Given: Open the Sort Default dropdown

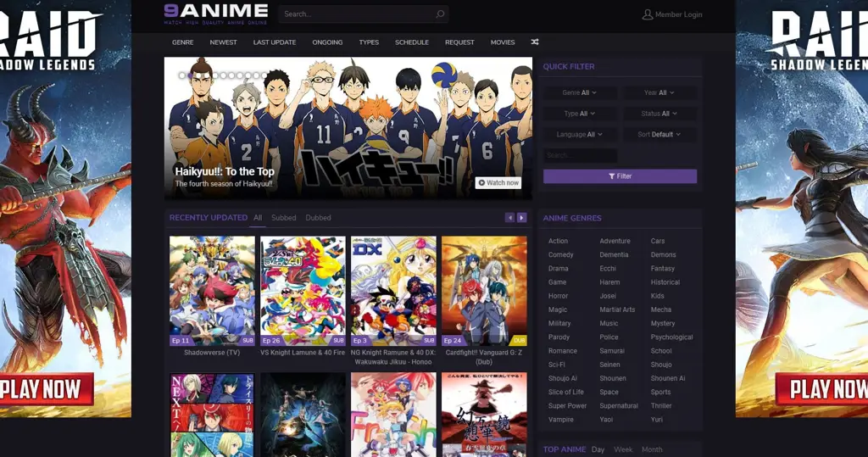Looking at the screenshot, I should pos(659,135).
